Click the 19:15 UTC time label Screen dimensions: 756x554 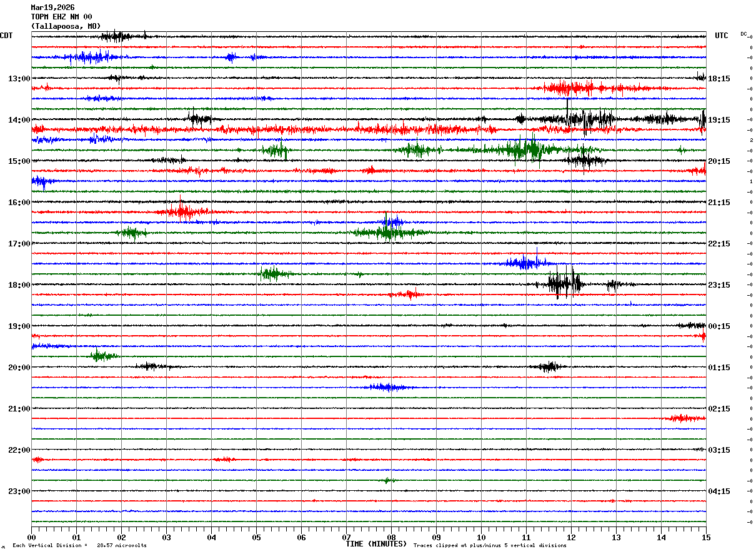point(719,120)
